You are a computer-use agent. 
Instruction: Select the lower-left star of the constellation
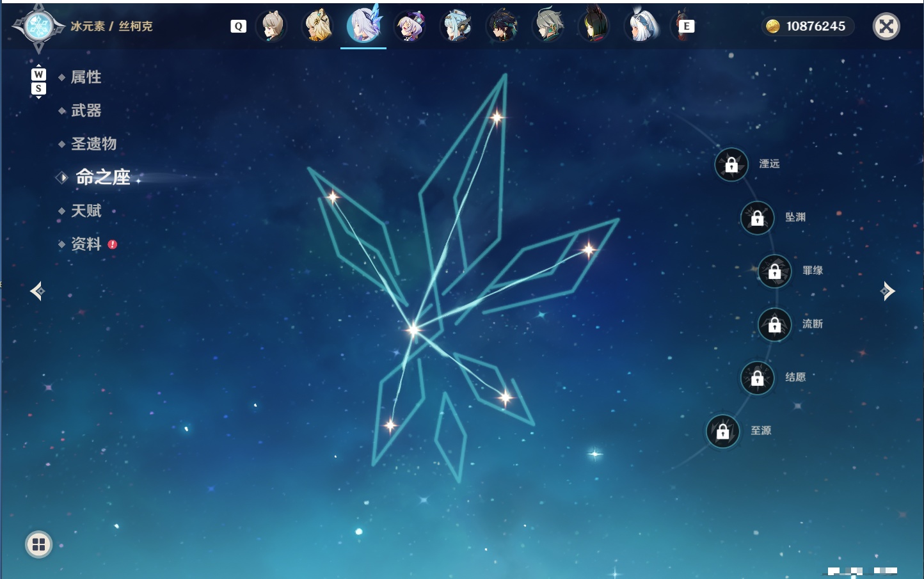(390, 425)
